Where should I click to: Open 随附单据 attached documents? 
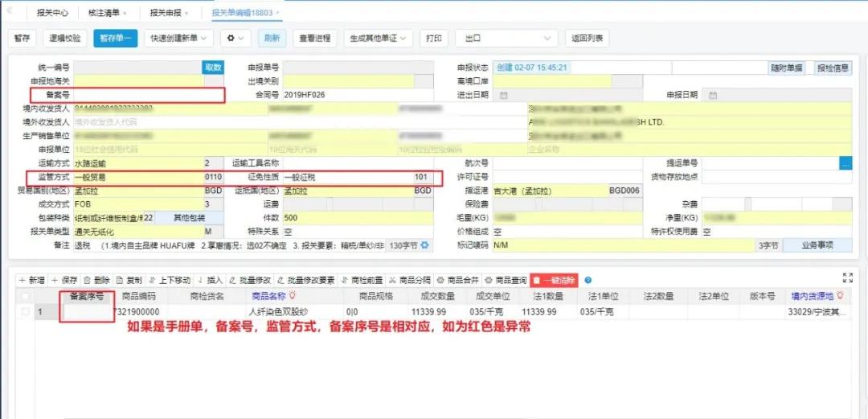[x=787, y=68]
